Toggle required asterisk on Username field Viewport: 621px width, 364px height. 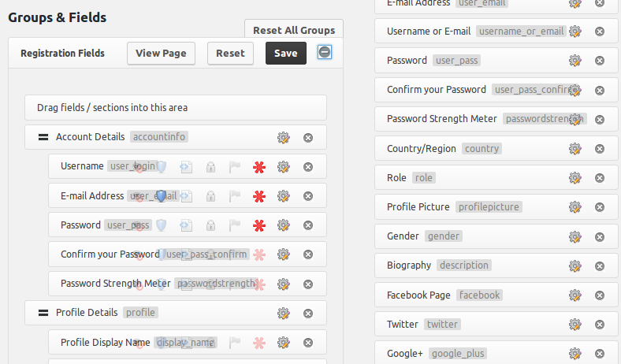(x=258, y=167)
